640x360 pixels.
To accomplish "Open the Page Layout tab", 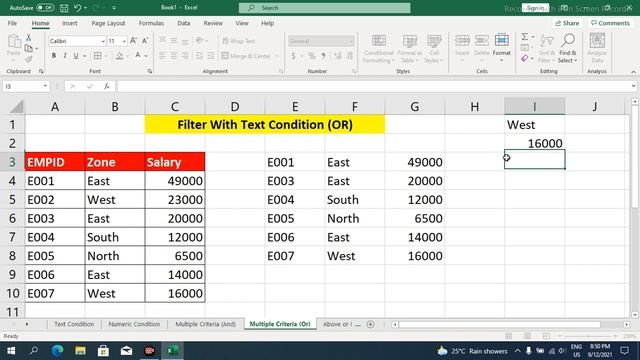I will point(108,23).
